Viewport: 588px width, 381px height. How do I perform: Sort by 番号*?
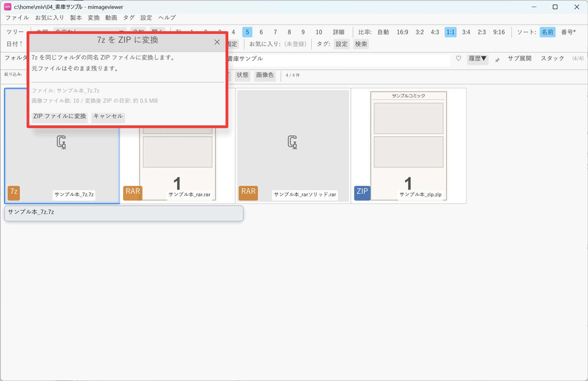click(568, 32)
